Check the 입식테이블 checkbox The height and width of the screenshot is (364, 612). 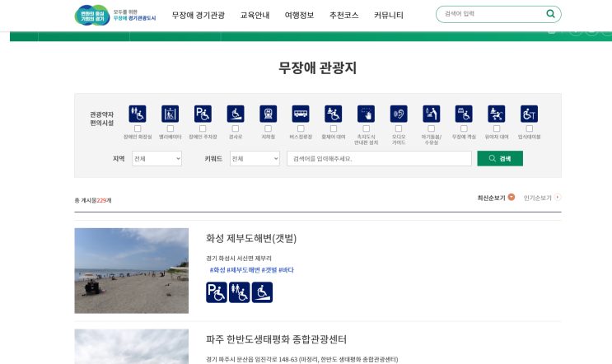530,128
